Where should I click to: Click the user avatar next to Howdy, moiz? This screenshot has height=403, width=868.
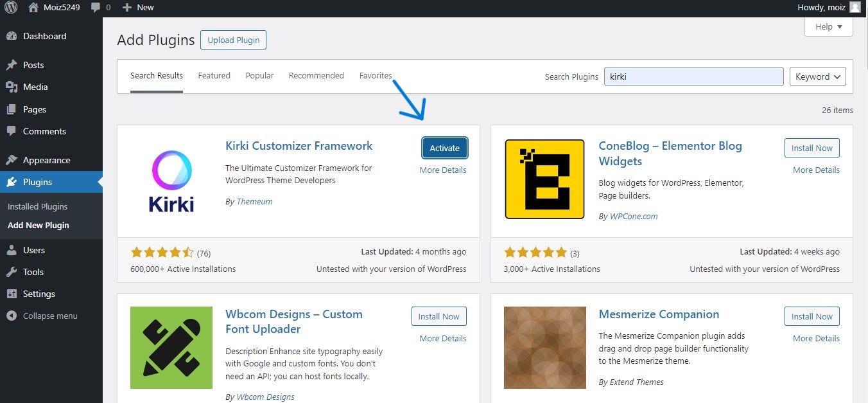pos(855,7)
